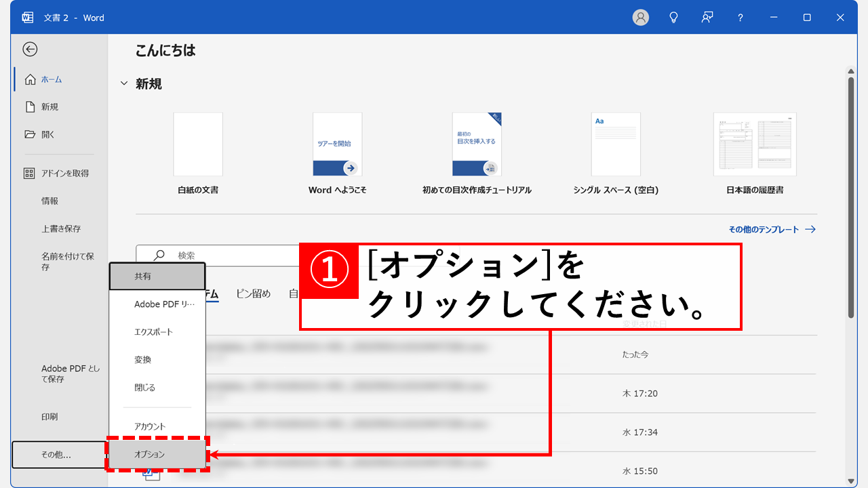Viewport: 868px width, 488px height.
Task: Collapse the 新規 section chevron
Action: coord(123,84)
